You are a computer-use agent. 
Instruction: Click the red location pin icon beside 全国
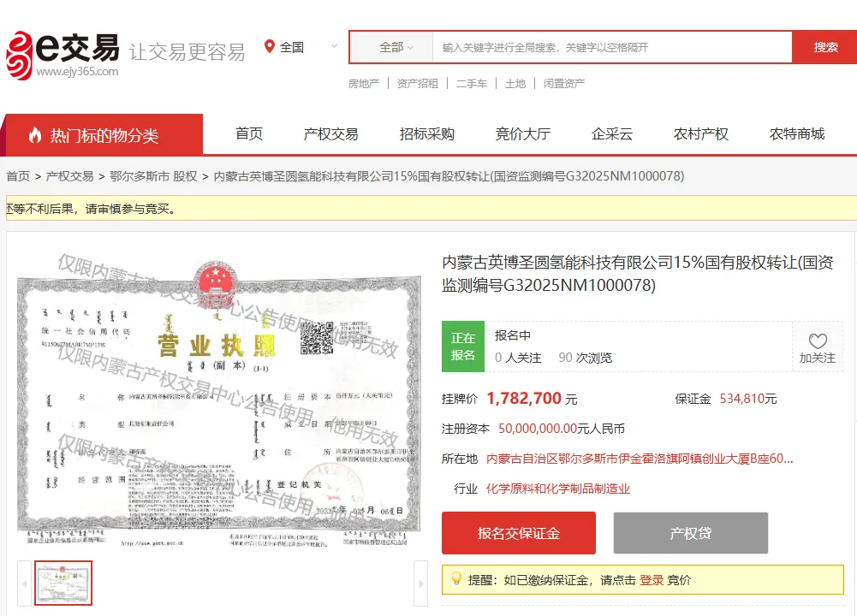click(268, 47)
